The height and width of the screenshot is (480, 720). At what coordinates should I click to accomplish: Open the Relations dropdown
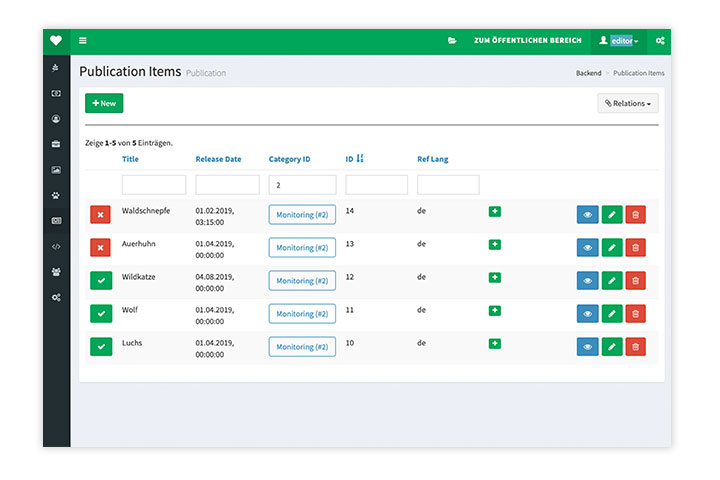click(628, 103)
